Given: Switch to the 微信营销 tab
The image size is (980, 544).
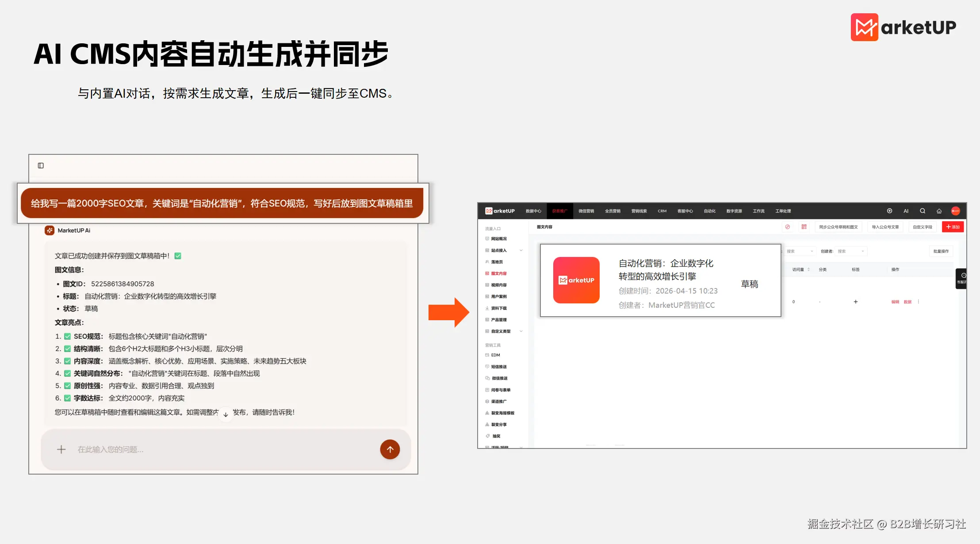Looking at the screenshot, I should [586, 211].
